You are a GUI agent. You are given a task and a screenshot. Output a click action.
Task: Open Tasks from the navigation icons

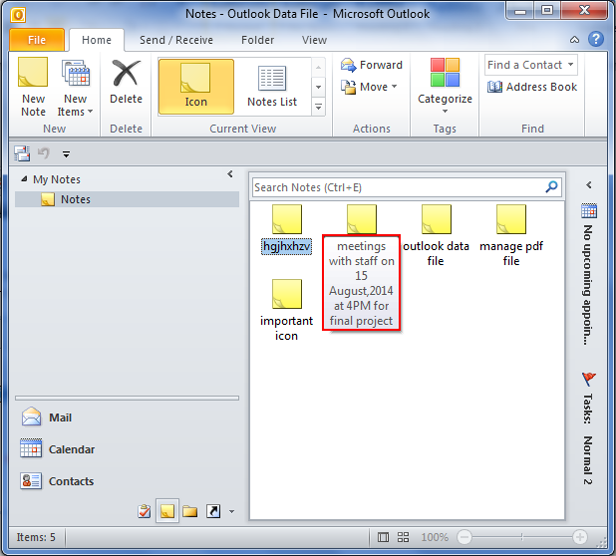144,511
